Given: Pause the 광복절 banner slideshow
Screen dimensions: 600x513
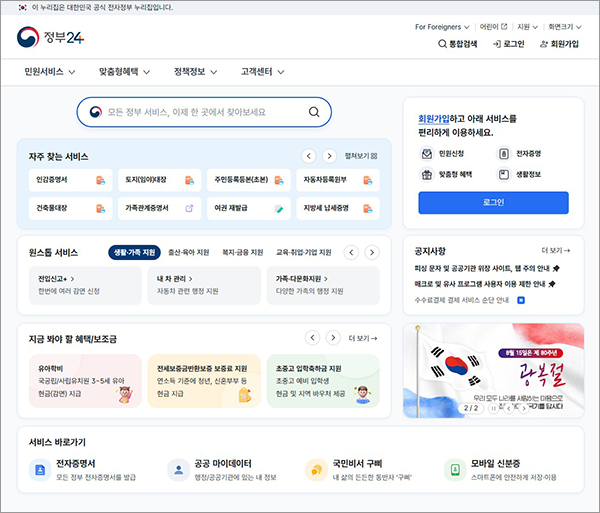Looking at the screenshot, I should click(x=493, y=409).
